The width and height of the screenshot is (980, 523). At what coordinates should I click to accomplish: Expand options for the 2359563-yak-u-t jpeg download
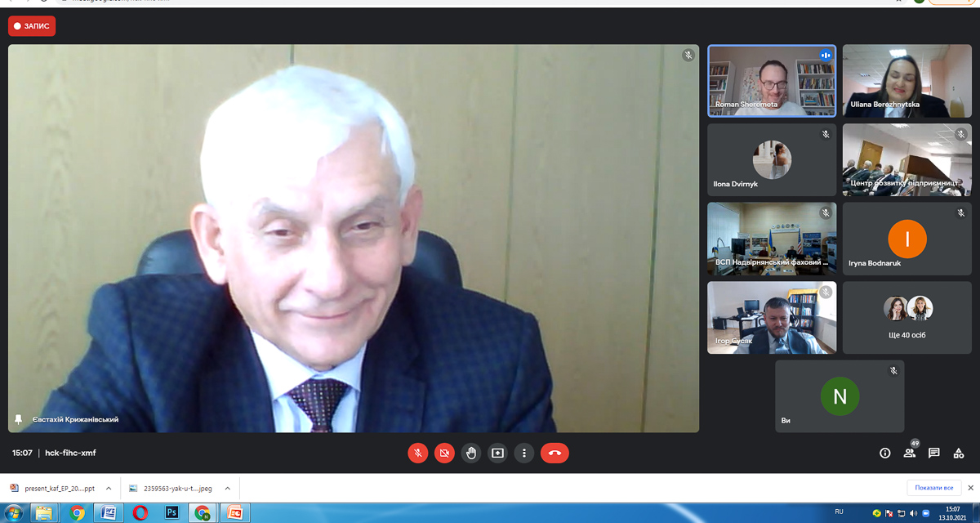click(227, 489)
